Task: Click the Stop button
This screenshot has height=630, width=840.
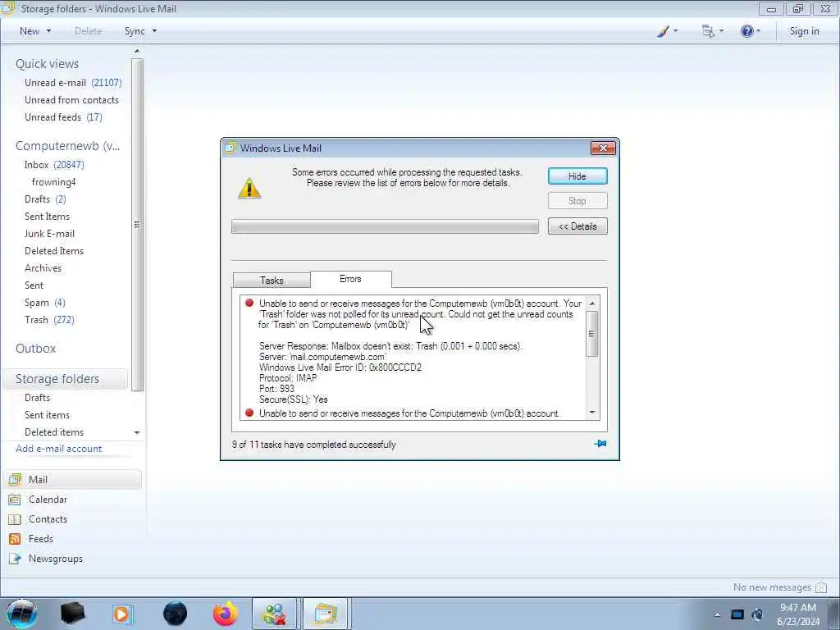Action: [x=577, y=201]
